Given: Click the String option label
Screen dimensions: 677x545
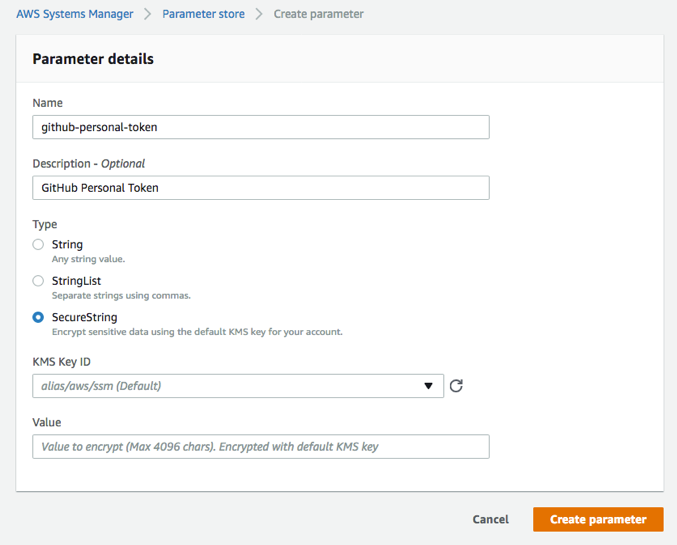Looking at the screenshot, I should click(x=67, y=244).
